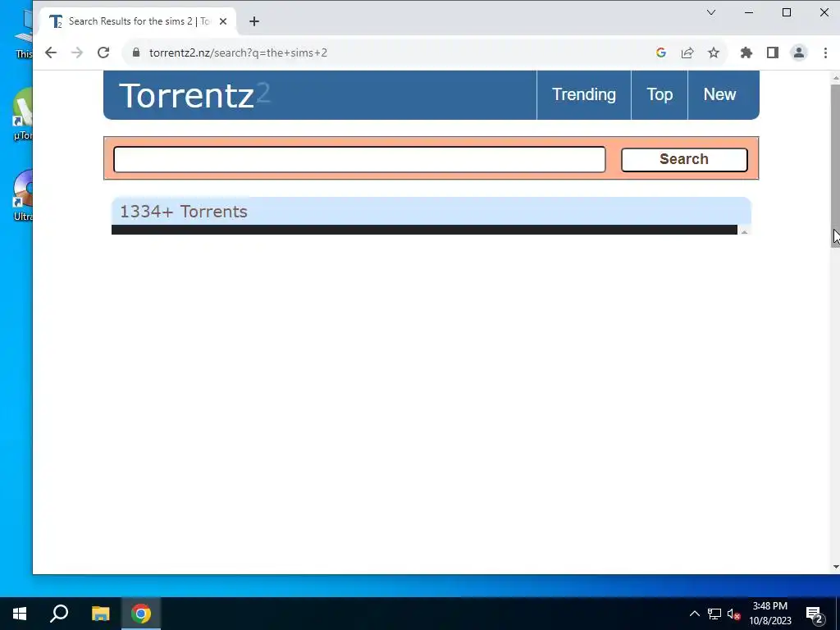Open Chrome profile avatar

pyautogui.click(x=799, y=52)
